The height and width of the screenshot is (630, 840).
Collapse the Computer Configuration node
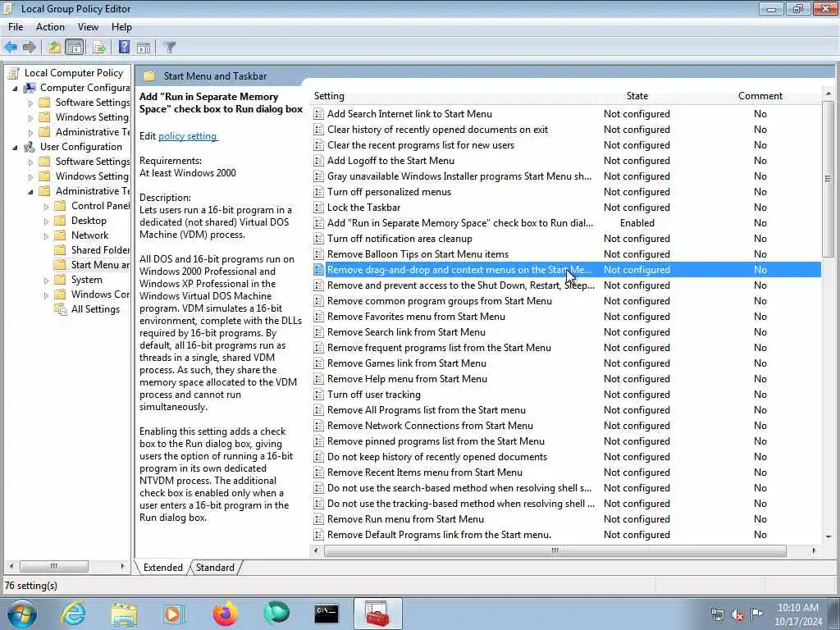click(x=15, y=89)
